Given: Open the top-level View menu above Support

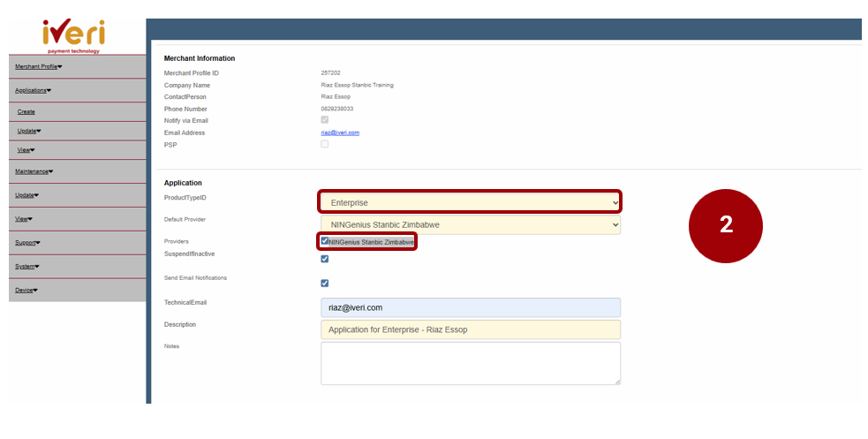Looking at the screenshot, I should (24, 219).
